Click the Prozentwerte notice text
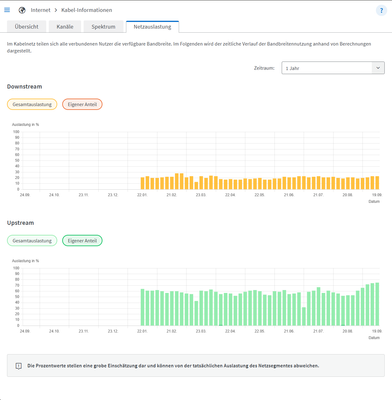The height and width of the screenshot is (400, 392). (x=173, y=366)
